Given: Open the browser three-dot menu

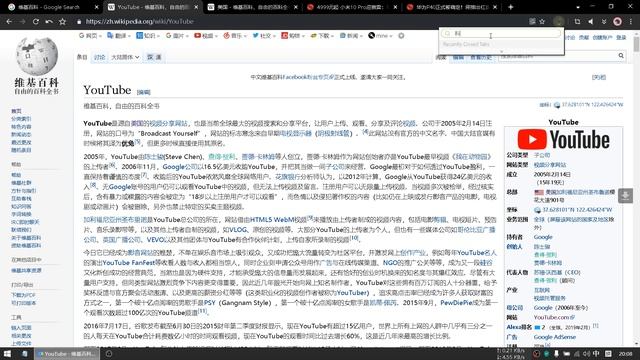Looking at the screenshot, I should pyautogui.click(x=631, y=21).
